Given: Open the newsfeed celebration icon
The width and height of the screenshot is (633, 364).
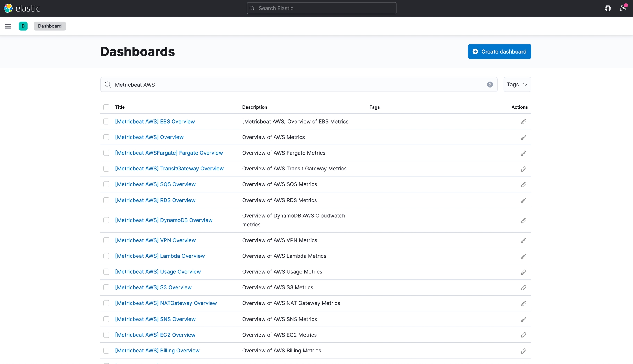Looking at the screenshot, I should pos(623,8).
